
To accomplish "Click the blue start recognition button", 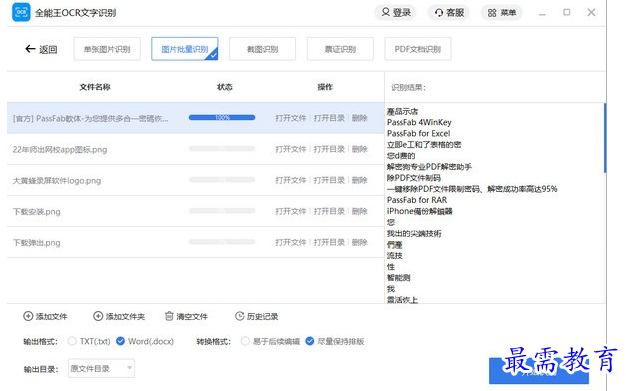I will click(539, 371).
